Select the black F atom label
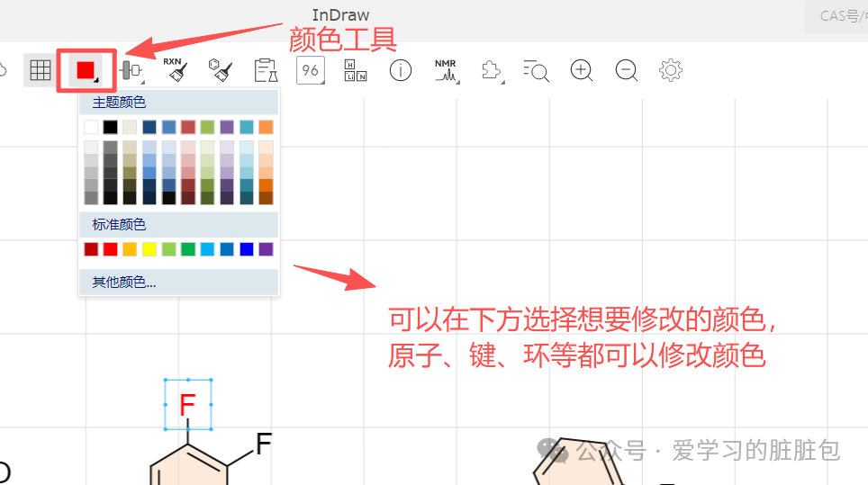Screen dimensions: 868x485 [x=264, y=444]
